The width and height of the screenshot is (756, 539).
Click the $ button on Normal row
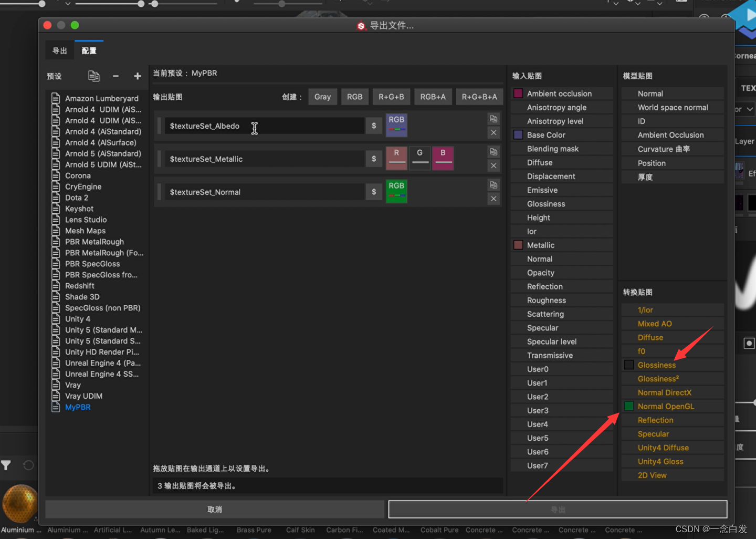tap(374, 192)
